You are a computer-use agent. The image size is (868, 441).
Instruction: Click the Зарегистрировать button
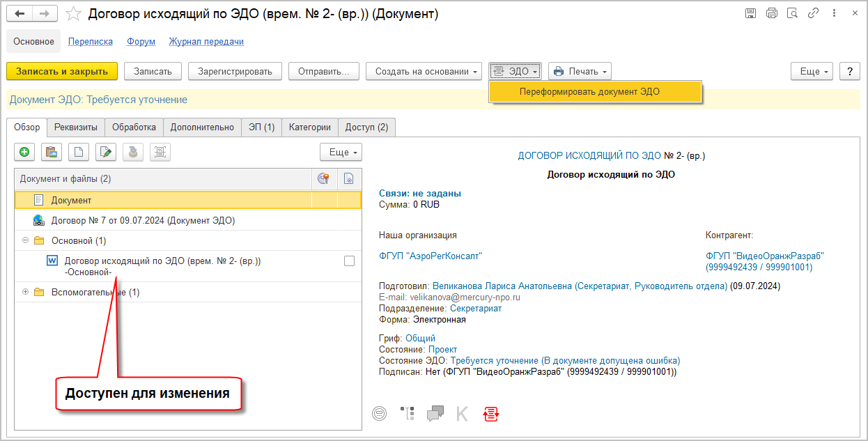pos(235,71)
